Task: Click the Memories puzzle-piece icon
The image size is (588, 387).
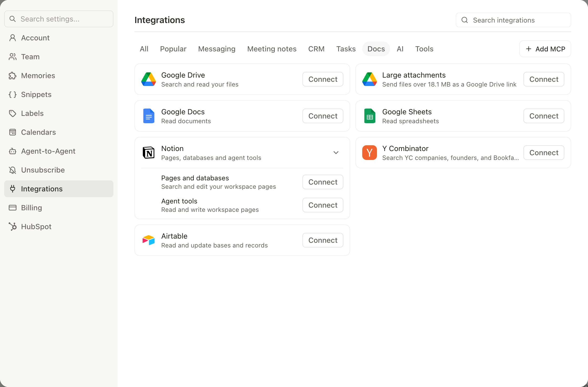Action: 12,76
